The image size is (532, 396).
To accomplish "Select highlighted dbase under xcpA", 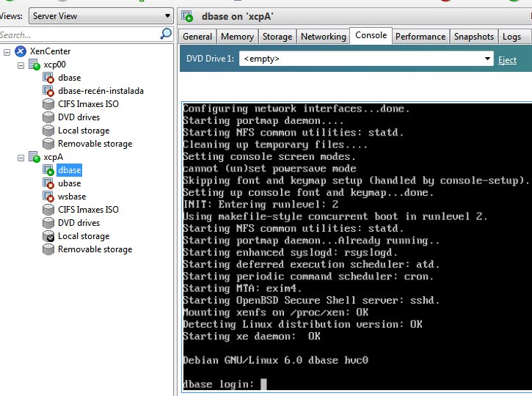I will pos(70,170).
